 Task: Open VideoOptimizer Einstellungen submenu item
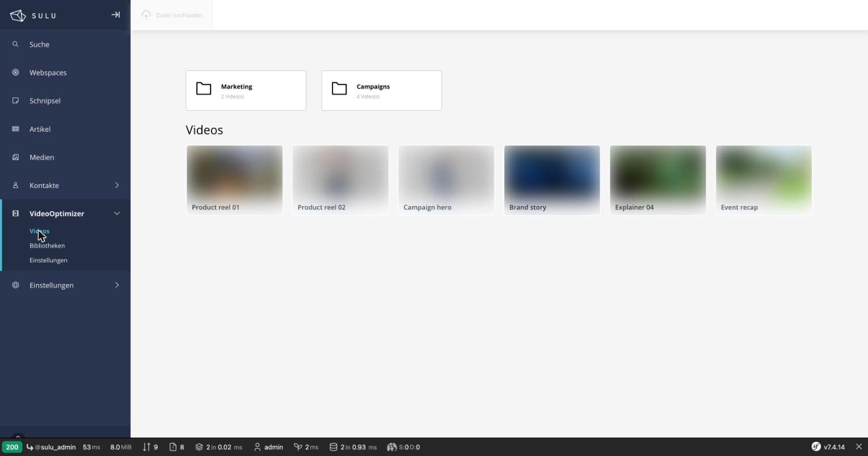(x=48, y=260)
